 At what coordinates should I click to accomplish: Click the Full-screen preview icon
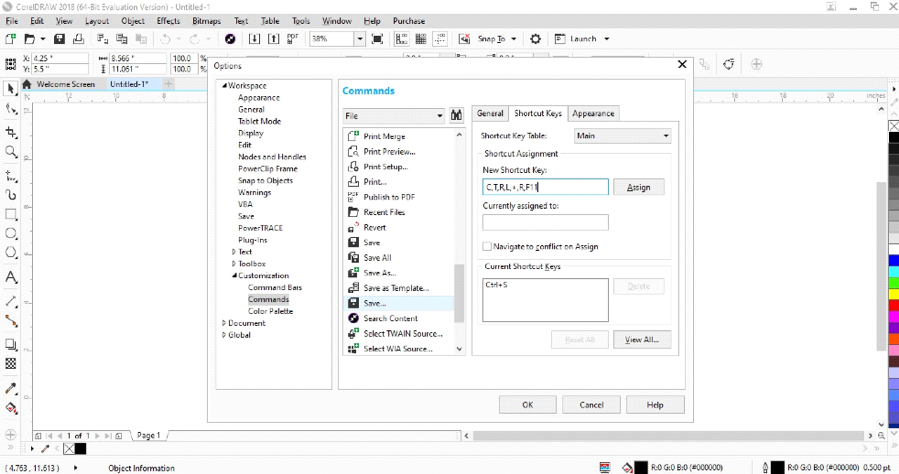(377, 39)
